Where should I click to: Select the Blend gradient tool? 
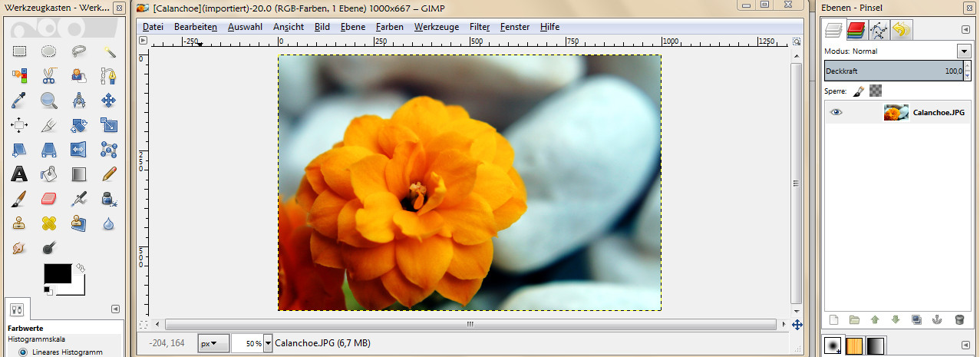(x=79, y=174)
